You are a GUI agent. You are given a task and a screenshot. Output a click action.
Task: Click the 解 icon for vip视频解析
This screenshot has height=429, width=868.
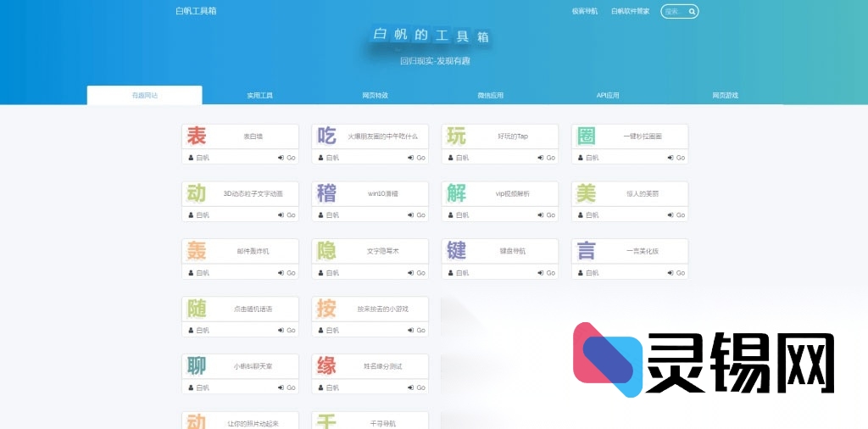[x=456, y=193]
